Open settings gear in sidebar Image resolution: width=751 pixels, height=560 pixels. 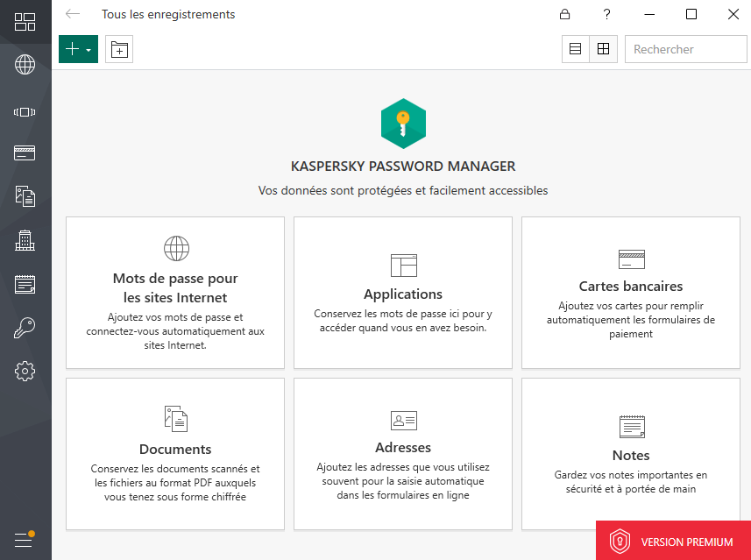click(x=25, y=372)
